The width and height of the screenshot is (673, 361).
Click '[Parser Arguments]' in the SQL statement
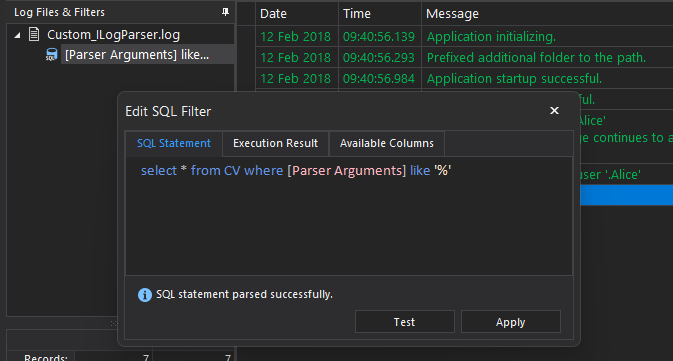coord(346,170)
